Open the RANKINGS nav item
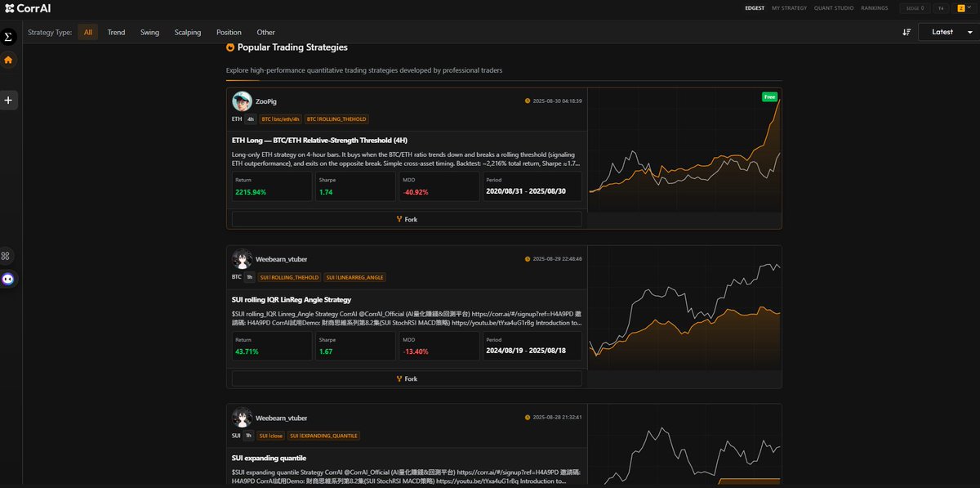The height and width of the screenshot is (488, 980). [x=875, y=8]
